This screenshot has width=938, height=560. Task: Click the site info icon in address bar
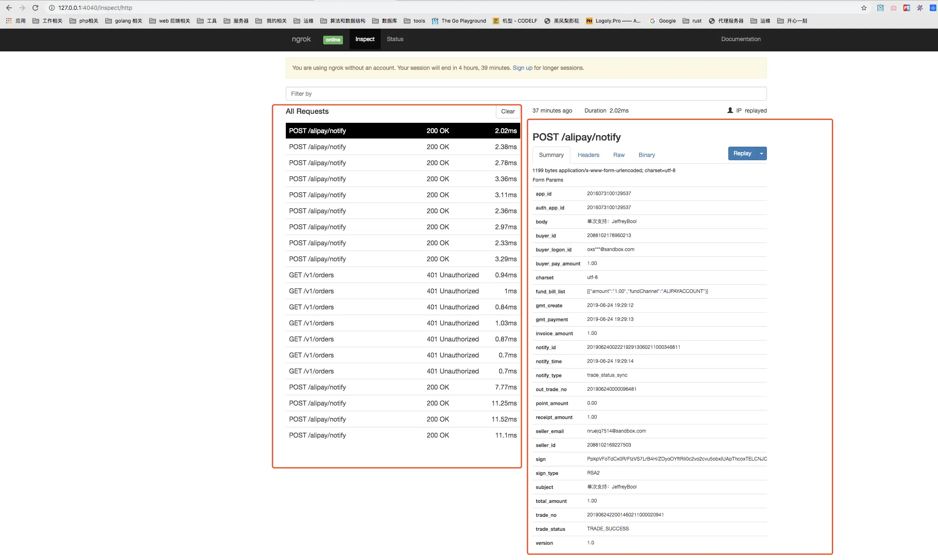pos(52,8)
